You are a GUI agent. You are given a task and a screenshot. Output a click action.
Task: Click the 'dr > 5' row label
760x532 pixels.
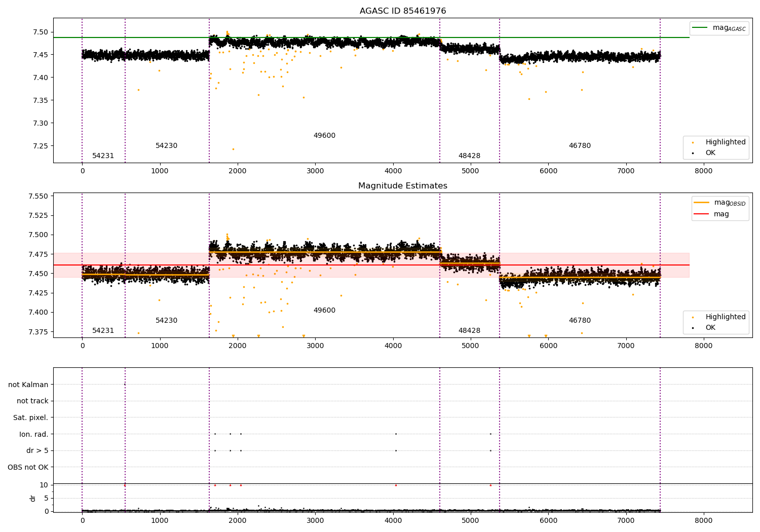[37, 451]
